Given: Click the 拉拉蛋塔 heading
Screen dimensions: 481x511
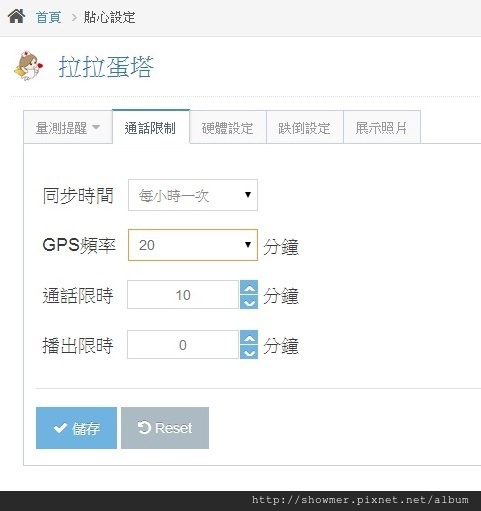Looking at the screenshot, I should 106,67.
